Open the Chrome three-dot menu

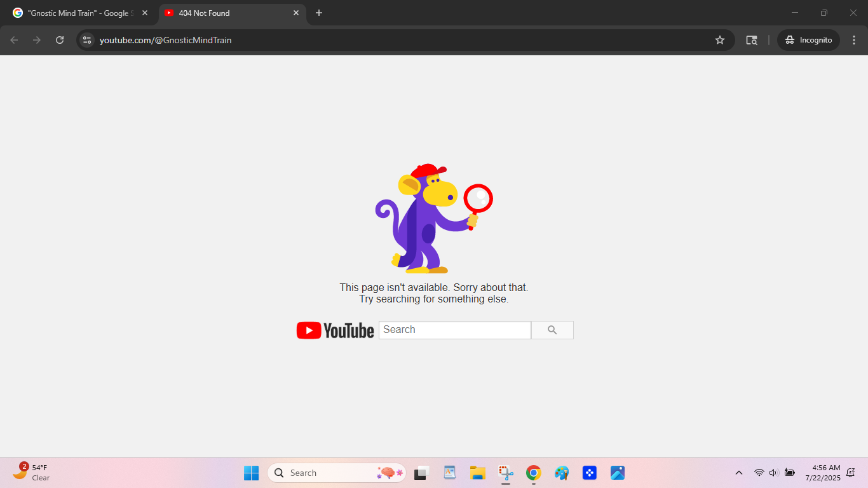[854, 40]
